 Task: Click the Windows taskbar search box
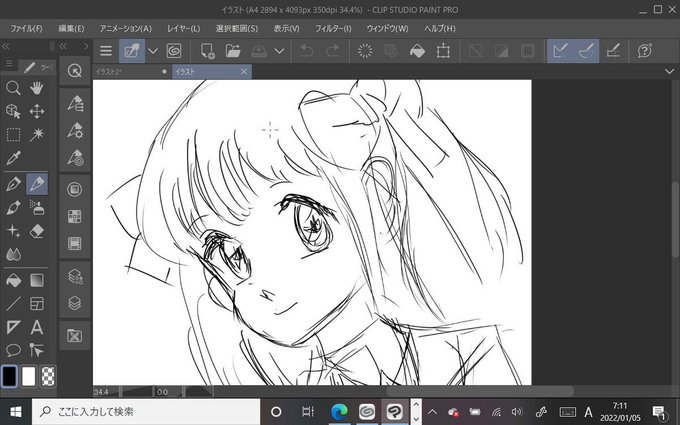pyautogui.click(x=146, y=412)
